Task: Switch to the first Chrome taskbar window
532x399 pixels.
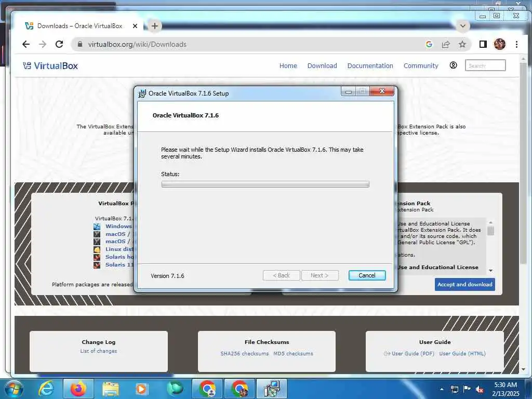Action: pyautogui.click(x=207, y=389)
